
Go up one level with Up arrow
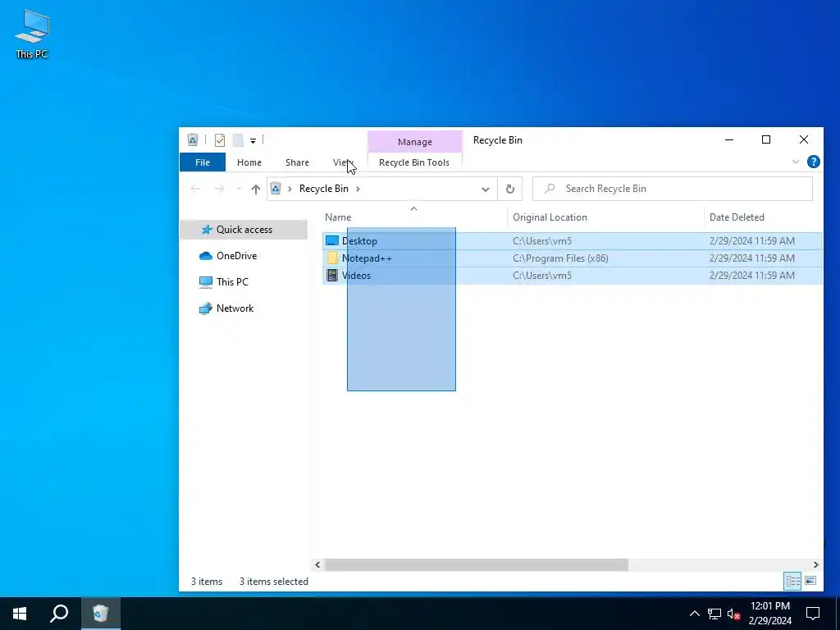pyautogui.click(x=256, y=189)
